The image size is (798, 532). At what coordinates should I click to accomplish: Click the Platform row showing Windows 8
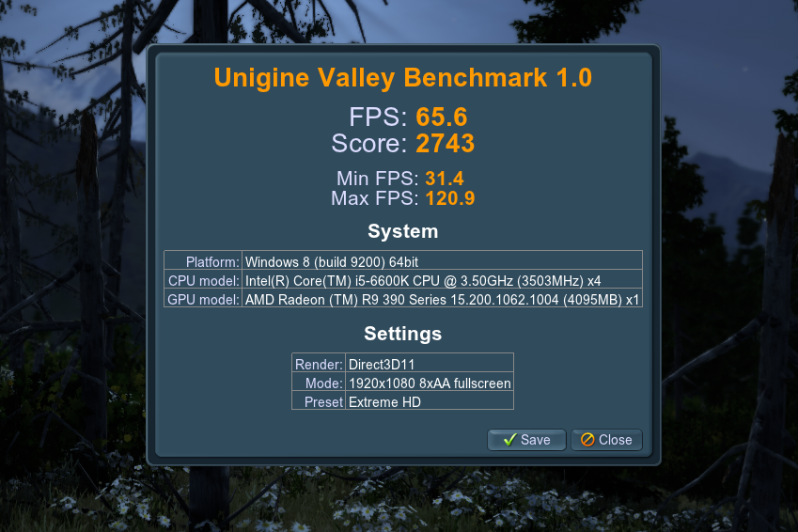(x=403, y=260)
